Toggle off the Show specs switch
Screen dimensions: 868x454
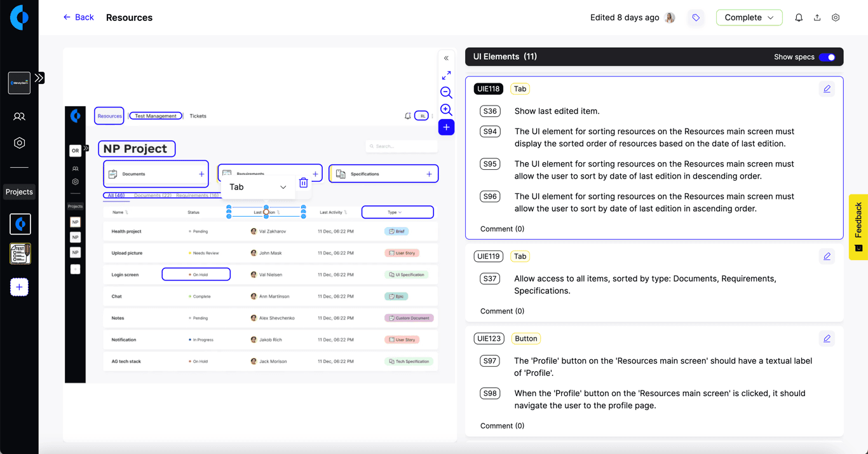click(827, 57)
